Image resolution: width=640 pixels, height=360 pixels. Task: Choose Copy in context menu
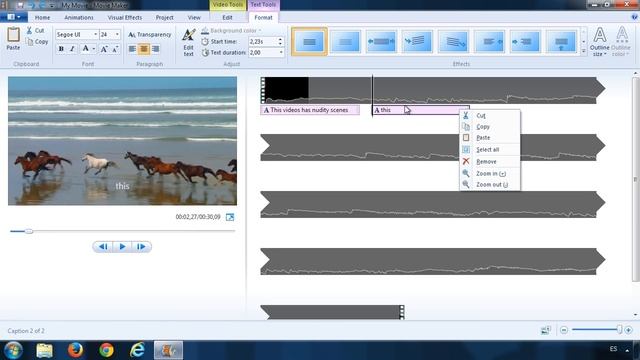490,127
